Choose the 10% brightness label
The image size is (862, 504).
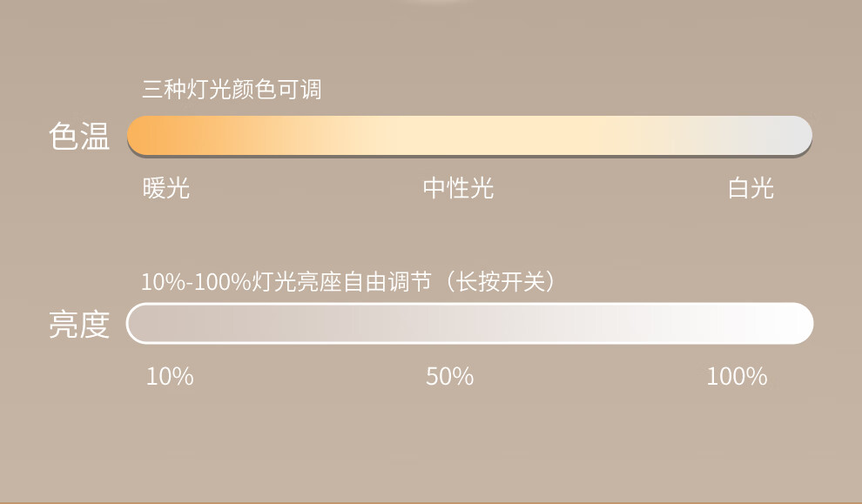170,377
